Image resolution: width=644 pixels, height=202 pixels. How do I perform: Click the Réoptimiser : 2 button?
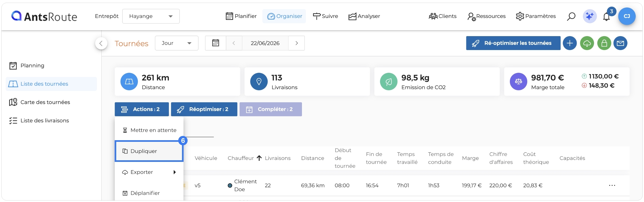204,109
